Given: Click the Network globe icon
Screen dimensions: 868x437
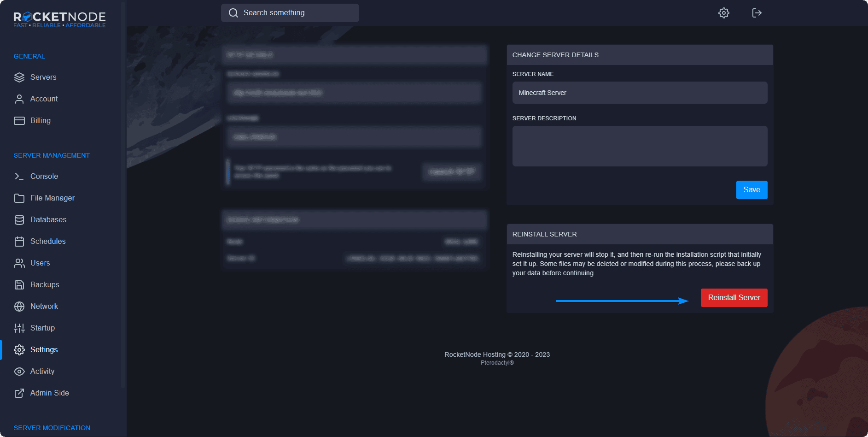Looking at the screenshot, I should coord(19,307).
